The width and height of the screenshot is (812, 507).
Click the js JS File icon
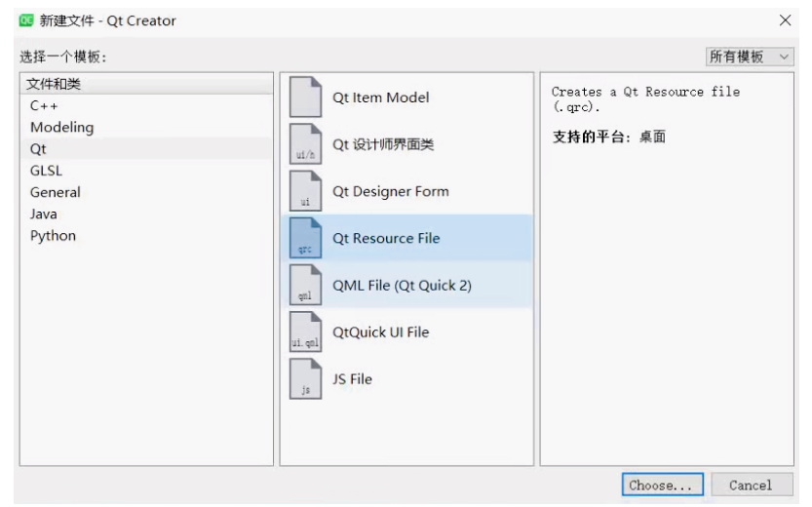tap(305, 379)
